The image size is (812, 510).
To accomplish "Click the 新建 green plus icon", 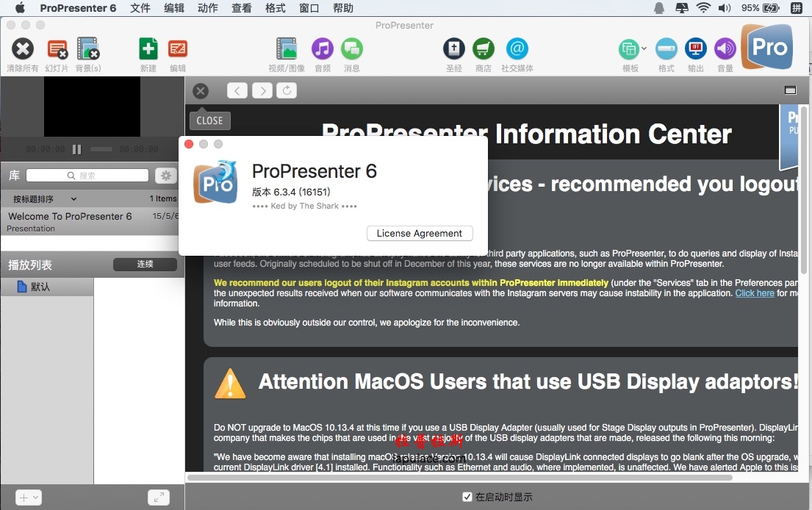I will [x=148, y=49].
